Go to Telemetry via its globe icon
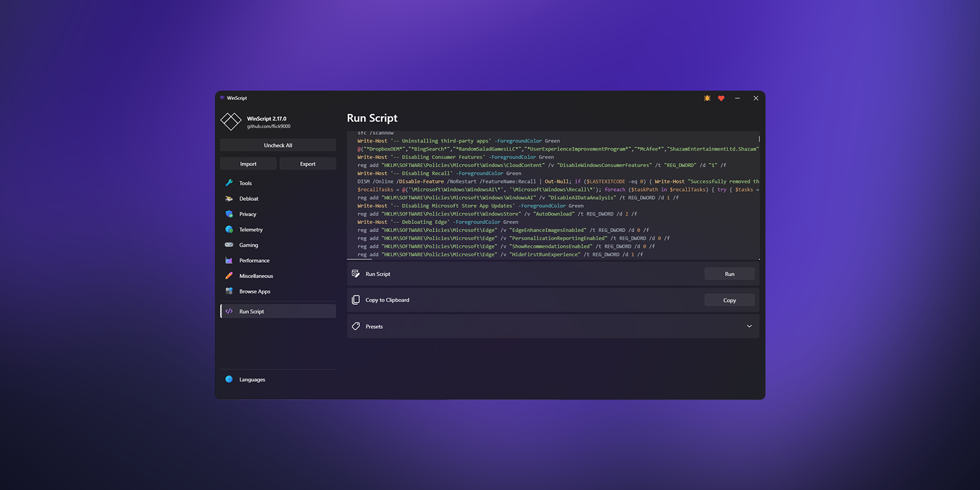 coord(229,230)
